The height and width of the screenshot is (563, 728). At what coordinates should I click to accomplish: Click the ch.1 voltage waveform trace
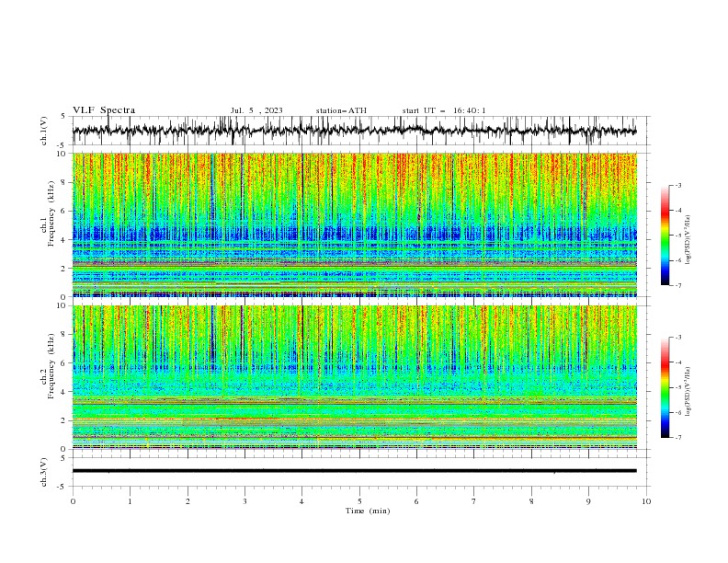[354, 131]
